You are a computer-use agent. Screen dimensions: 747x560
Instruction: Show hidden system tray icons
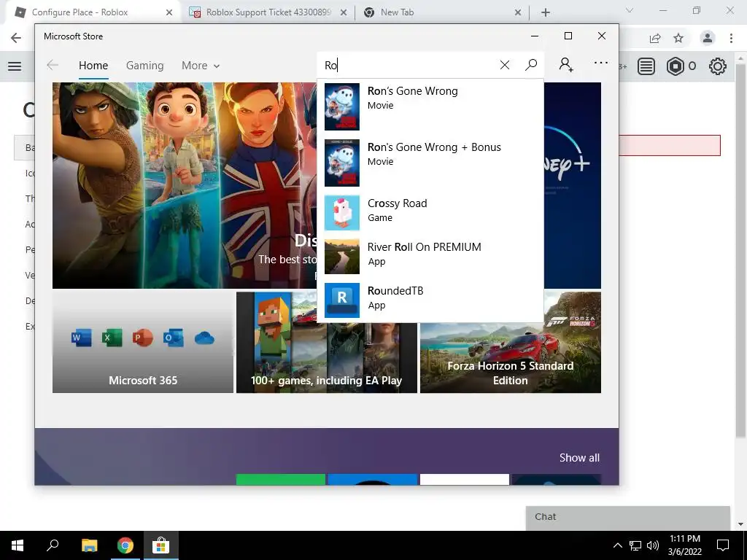[617, 545]
